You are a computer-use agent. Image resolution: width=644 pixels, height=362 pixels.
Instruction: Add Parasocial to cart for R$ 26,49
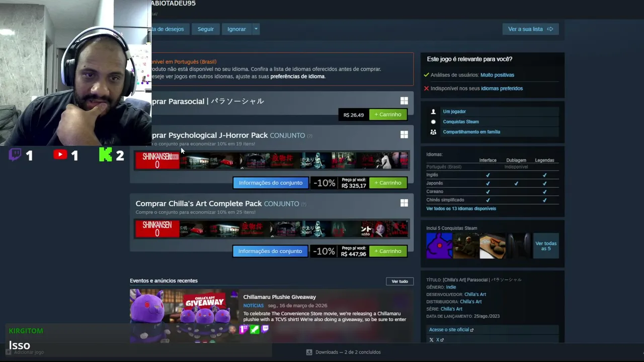coord(388,115)
